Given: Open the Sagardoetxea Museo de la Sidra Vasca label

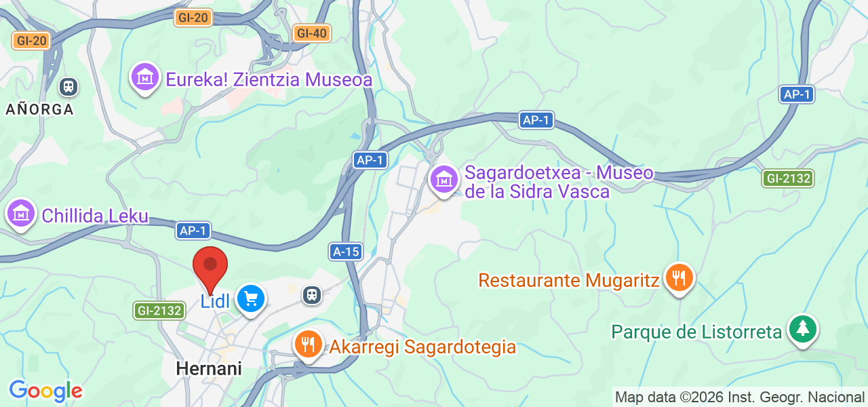Looking at the screenshot, I should [559, 182].
